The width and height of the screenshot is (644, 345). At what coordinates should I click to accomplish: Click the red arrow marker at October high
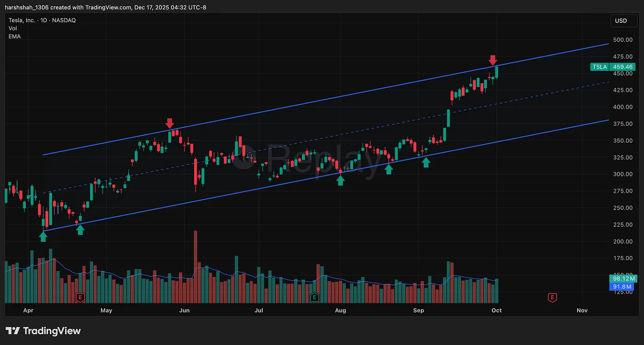[x=493, y=60]
